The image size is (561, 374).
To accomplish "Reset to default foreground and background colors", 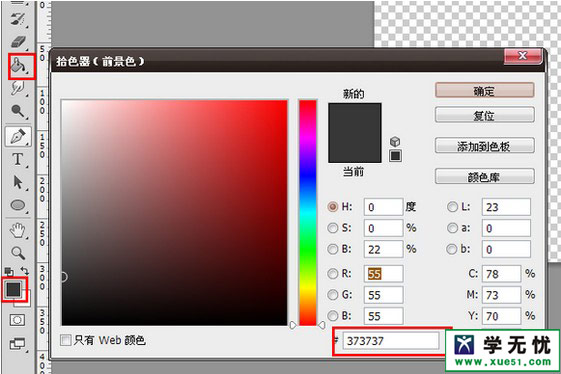I will [9, 272].
